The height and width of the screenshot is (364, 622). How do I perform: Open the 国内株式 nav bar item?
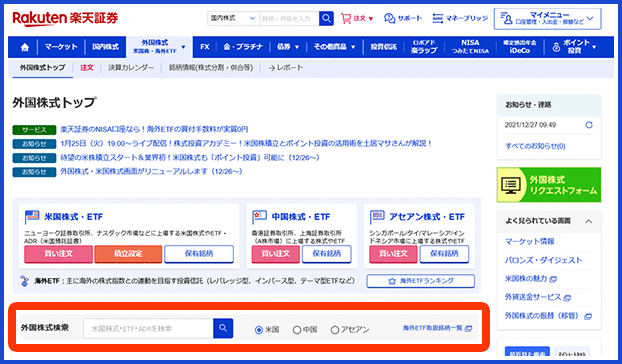coord(105,47)
